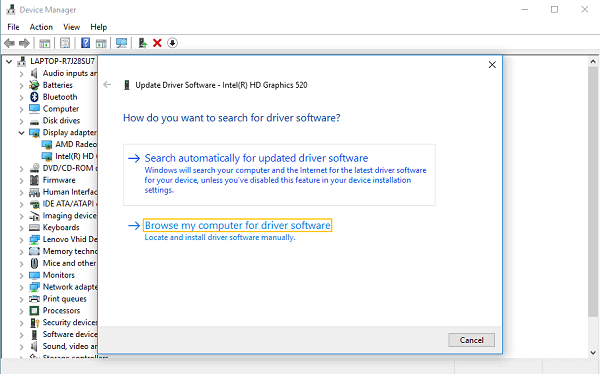The height and width of the screenshot is (374, 600).
Task: Collapse the Display adapters category
Action: pos(21,133)
